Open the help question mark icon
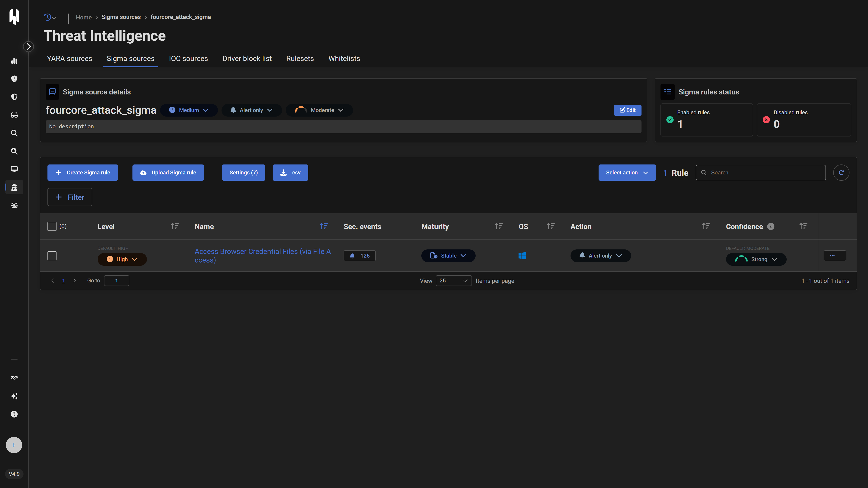The height and width of the screenshot is (488, 868). click(x=14, y=414)
